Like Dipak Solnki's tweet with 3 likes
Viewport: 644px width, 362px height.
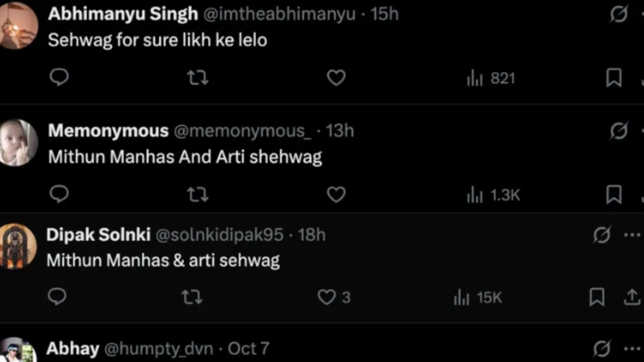click(327, 297)
